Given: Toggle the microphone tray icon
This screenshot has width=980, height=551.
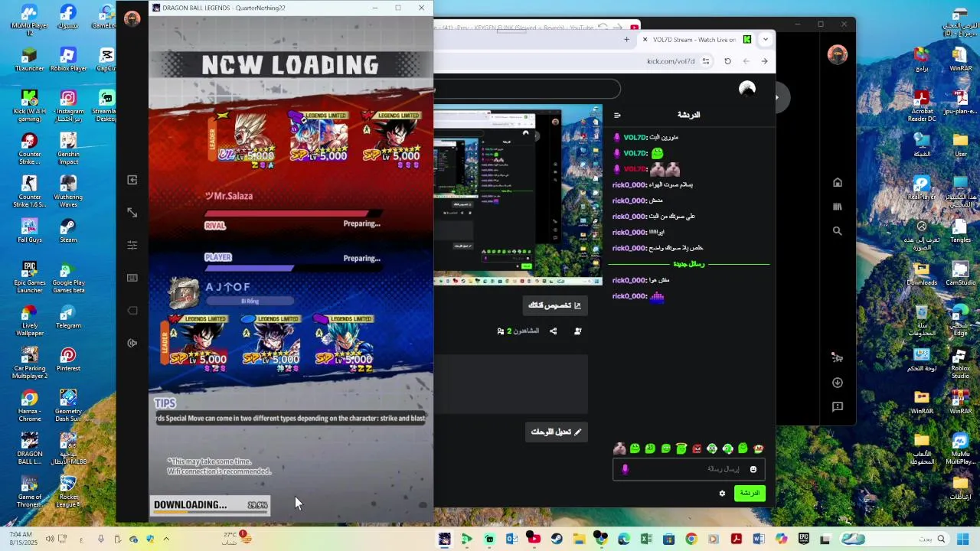Looking at the screenshot, I should 100,540.
